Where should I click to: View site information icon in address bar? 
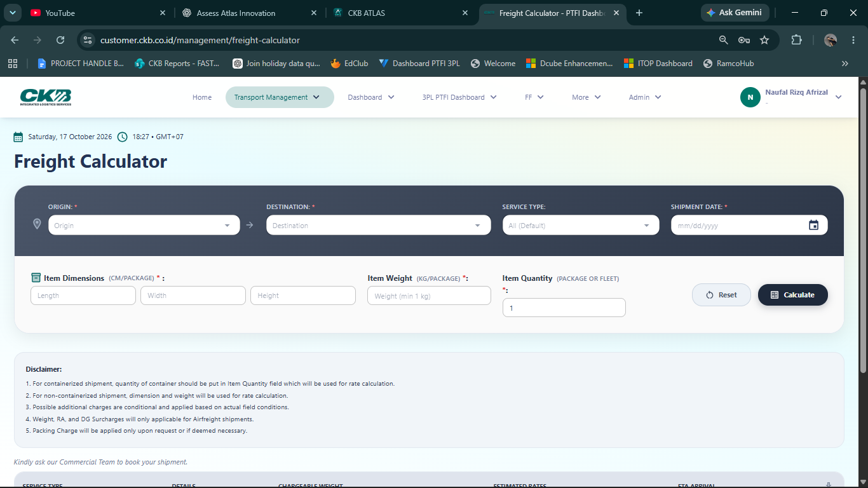coord(88,40)
